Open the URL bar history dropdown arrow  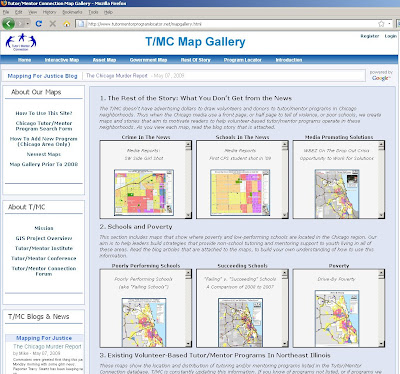click(x=389, y=24)
